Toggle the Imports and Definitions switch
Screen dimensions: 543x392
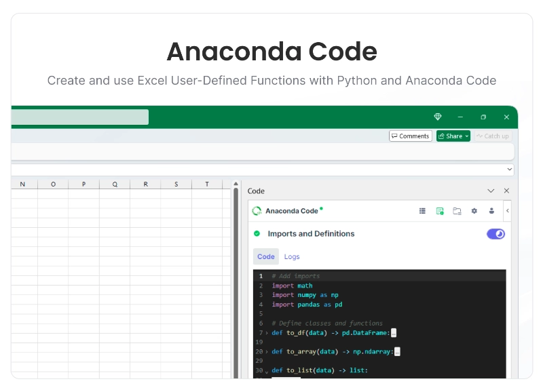(x=495, y=234)
